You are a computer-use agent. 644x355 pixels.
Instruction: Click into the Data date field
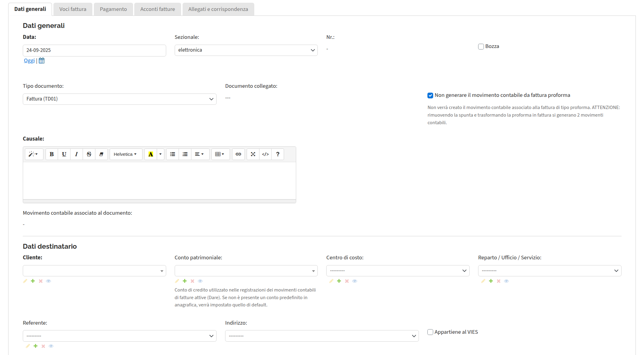(x=94, y=50)
